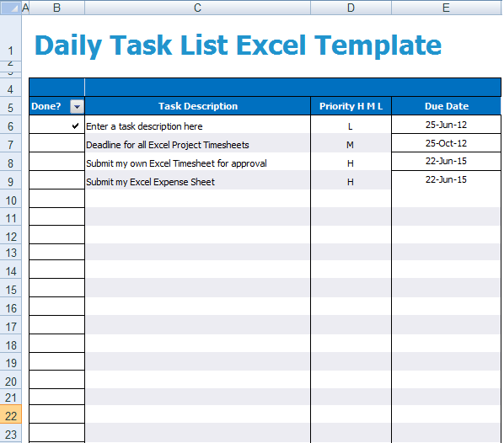
Task: Select column E header
Action: pos(446,8)
